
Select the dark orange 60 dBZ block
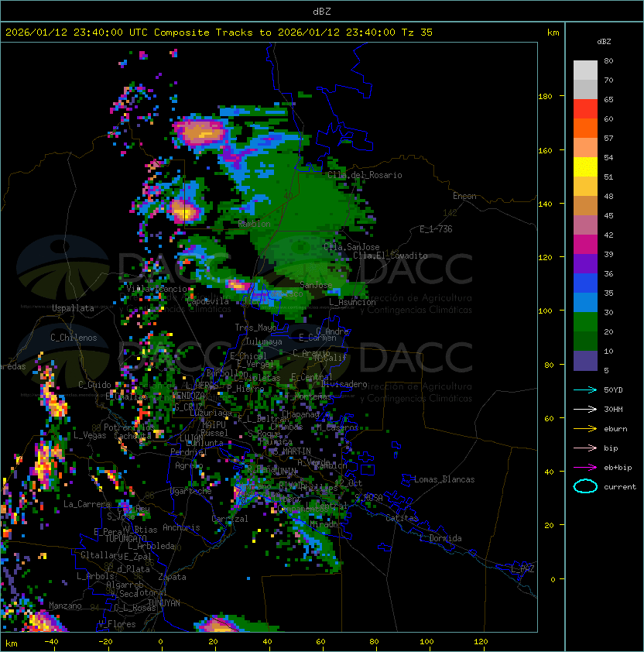tap(585, 128)
